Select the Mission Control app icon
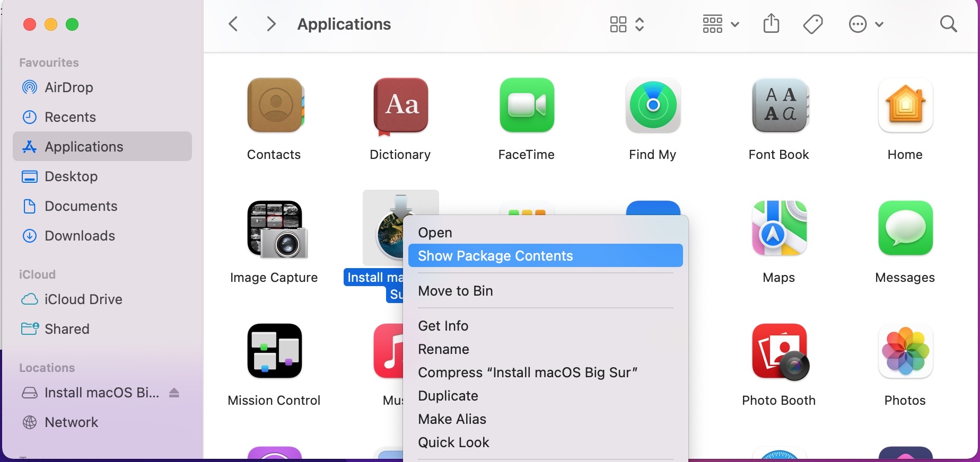980x462 pixels. 275,351
